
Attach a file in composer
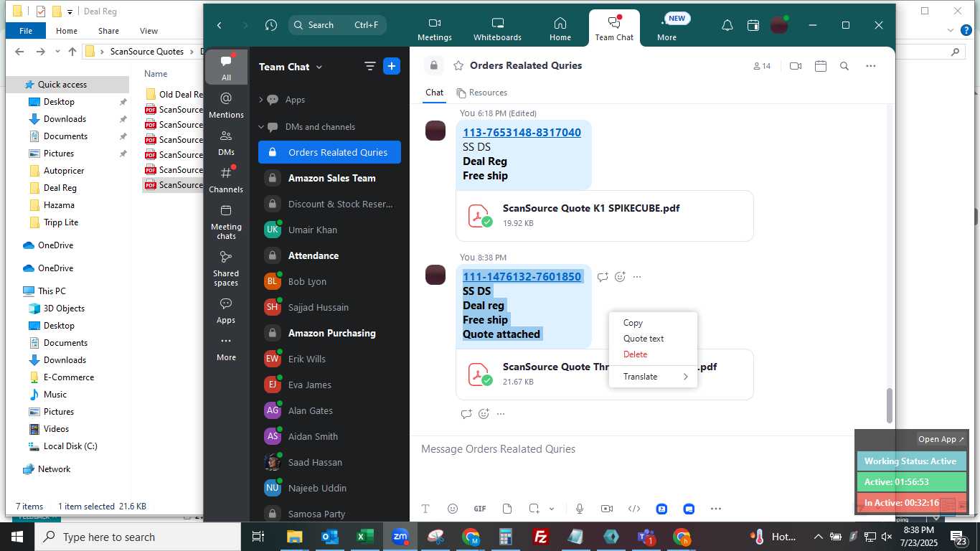coord(507,509)
